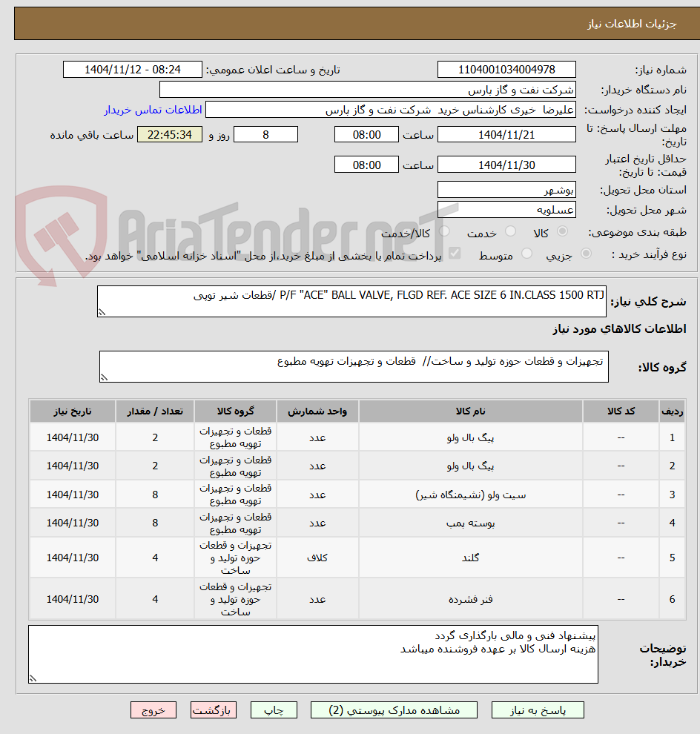The image size is (700, 734).
Task: Click the delivery province field بوشهر
Action: 506,190
